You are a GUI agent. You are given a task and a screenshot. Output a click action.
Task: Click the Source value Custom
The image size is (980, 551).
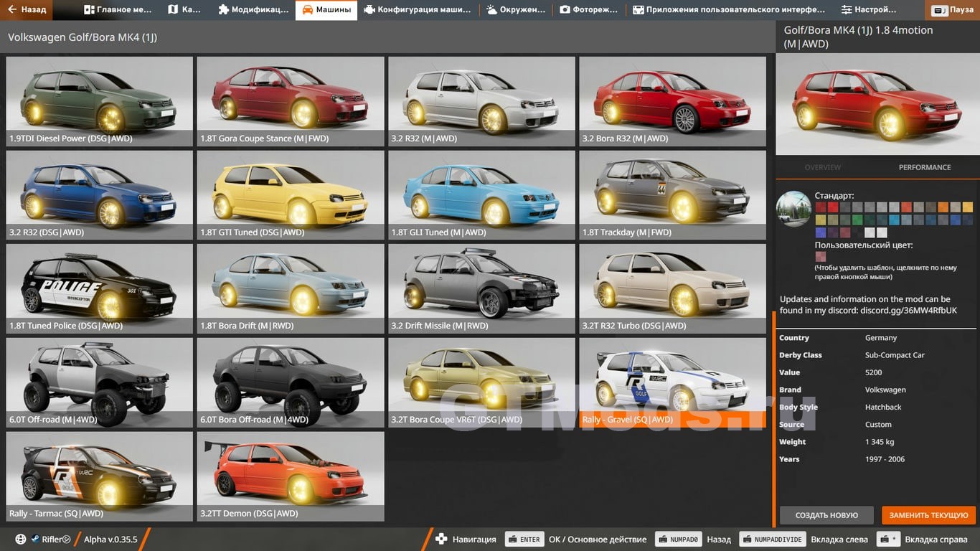pos(878,425)
